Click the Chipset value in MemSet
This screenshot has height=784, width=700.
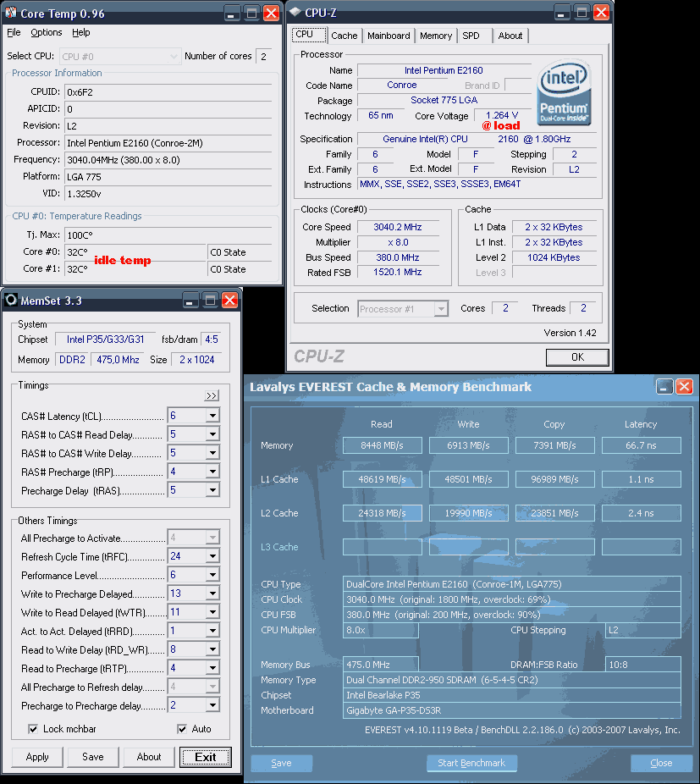tap(106, 340)
